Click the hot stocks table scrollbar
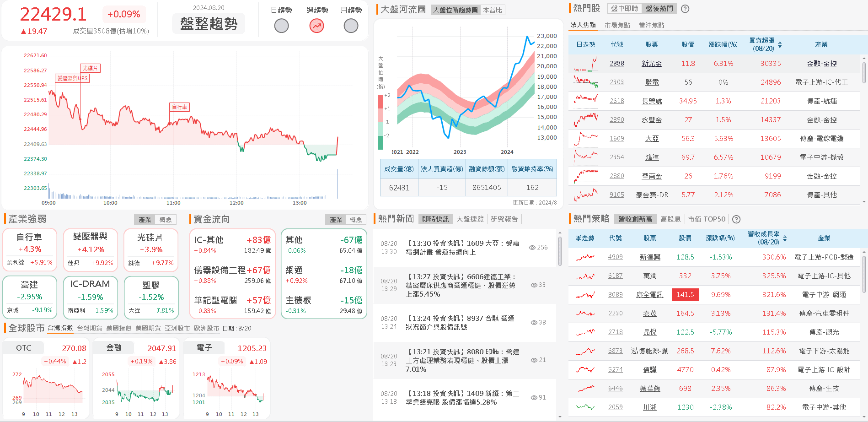This screenshot has width=868, height=422. click(x=864, y=72)
